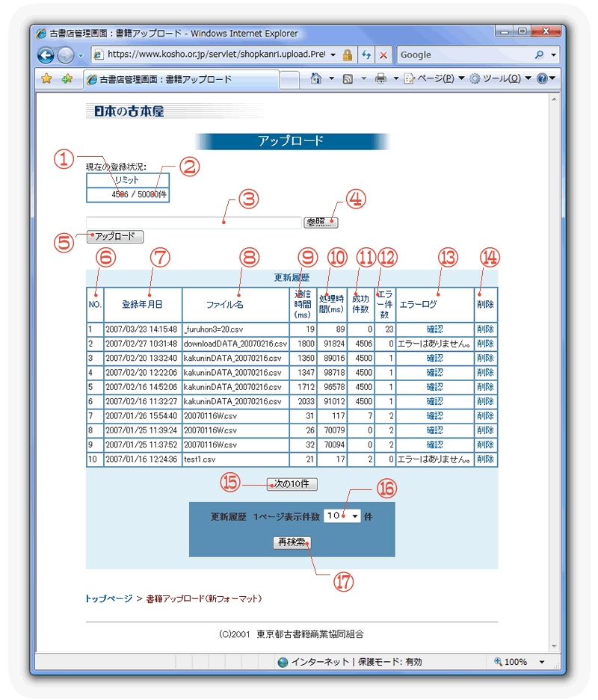This screenshot has height=700, width=598.
Task: Click the ツール(O) gear icon
Action: pos(475,79)
